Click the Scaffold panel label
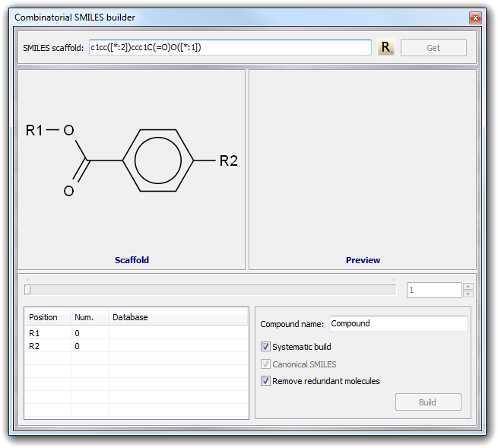Viewport: 498px width, 448px height. coord(132,260)
